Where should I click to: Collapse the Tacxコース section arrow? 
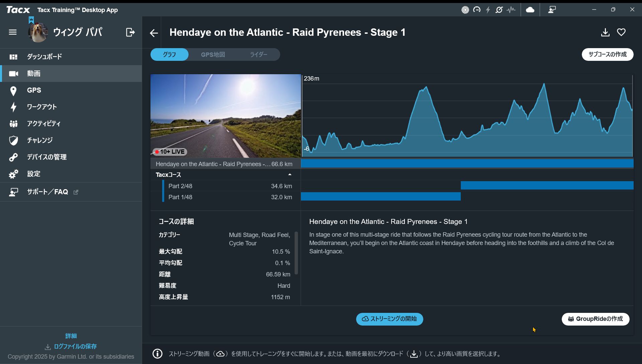click(x=290, y=174)
